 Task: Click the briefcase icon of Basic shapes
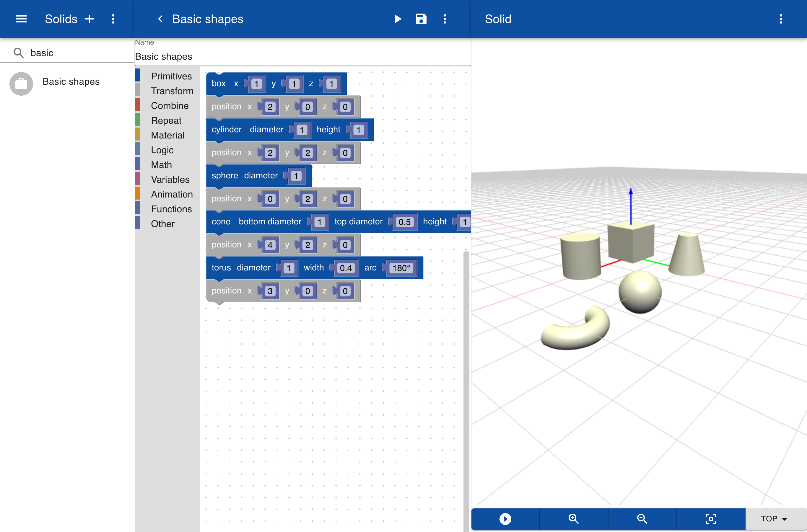[x=21, y=84]
